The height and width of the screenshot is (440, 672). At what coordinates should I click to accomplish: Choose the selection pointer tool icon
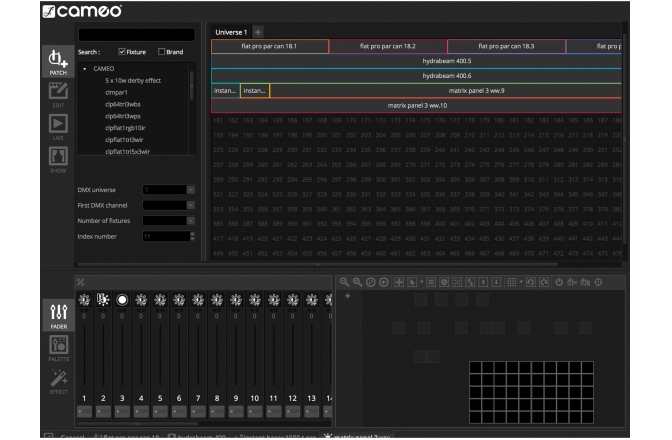pos(412,282)
